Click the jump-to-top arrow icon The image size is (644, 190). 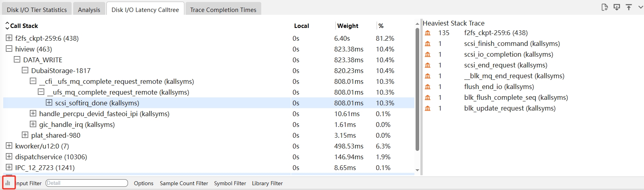(629, 7)
